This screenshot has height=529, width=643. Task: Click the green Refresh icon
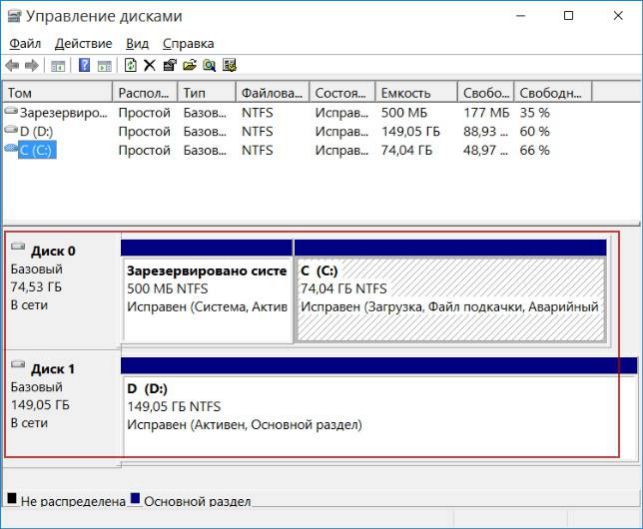pos(130,65)
